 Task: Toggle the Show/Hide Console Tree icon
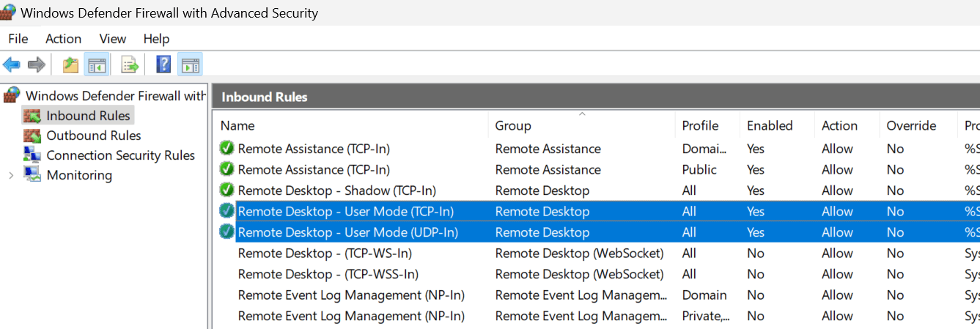[x=97, y=65]
